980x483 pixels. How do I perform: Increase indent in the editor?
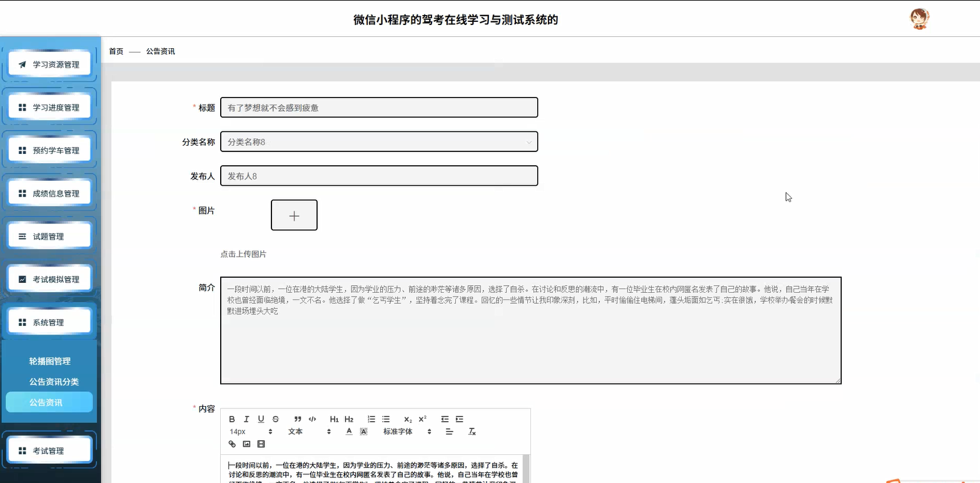pos(460,419)
